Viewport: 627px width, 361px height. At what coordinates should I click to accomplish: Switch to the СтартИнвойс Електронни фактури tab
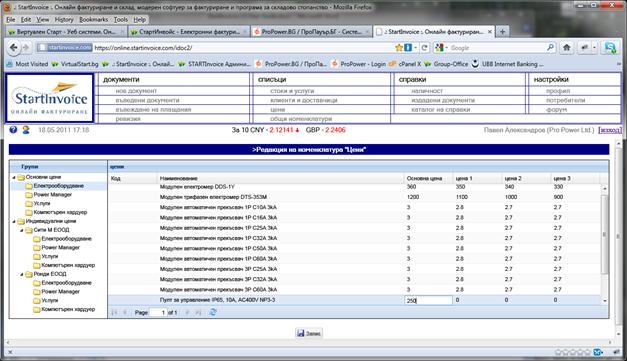tap(189, 32)
